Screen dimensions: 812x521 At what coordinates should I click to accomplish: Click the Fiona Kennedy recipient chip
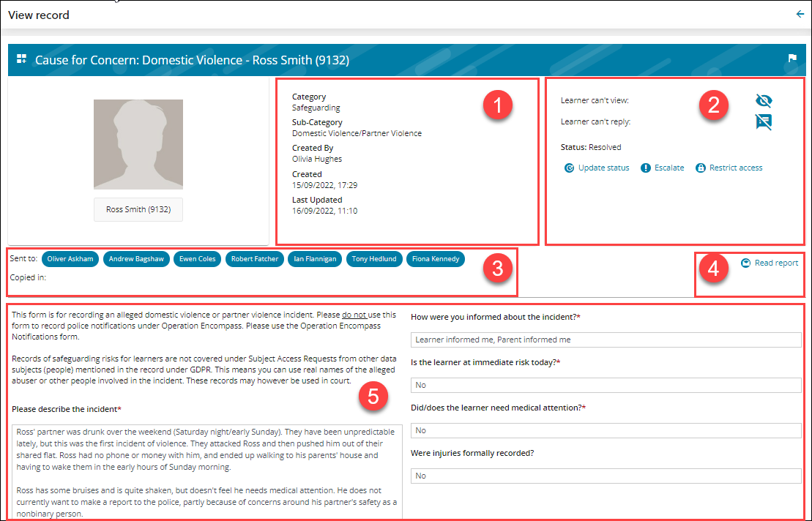click(x=436, y=259)
